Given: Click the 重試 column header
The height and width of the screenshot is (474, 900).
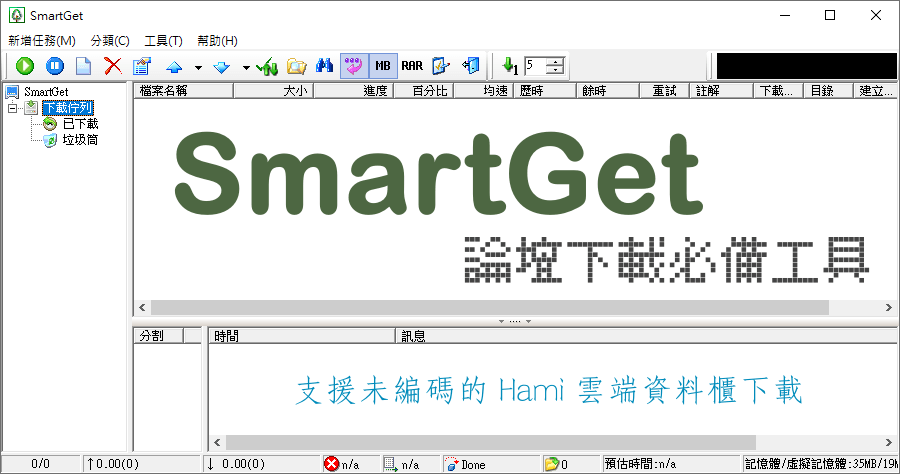Looking at the screenshot, I should pos(665,91).
